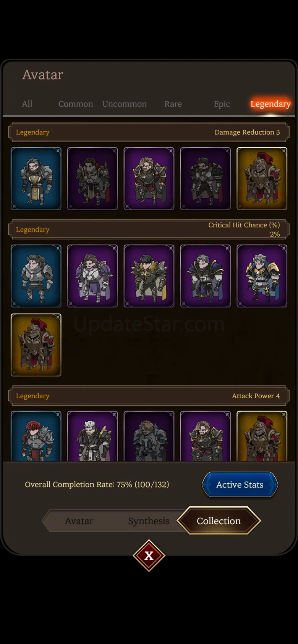Select silver-haired avatar with blue cape
This screenshot has height=644, width=298.
tap(262, 276)
